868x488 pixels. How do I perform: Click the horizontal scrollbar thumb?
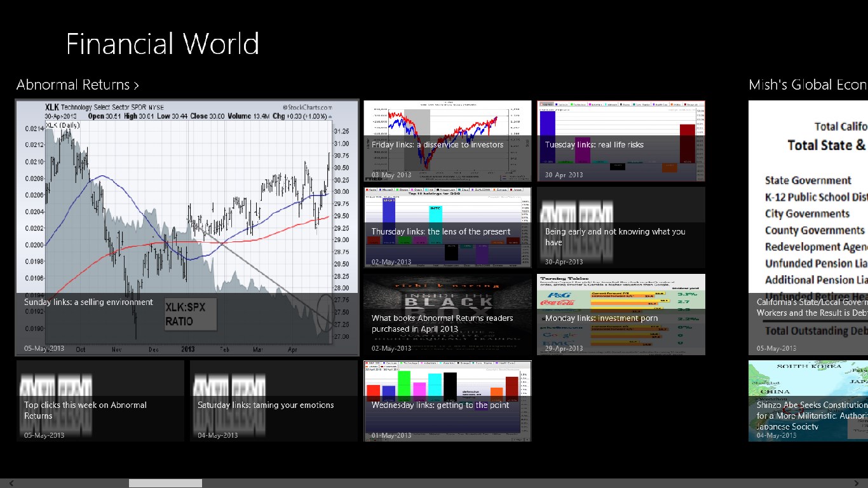165,483
